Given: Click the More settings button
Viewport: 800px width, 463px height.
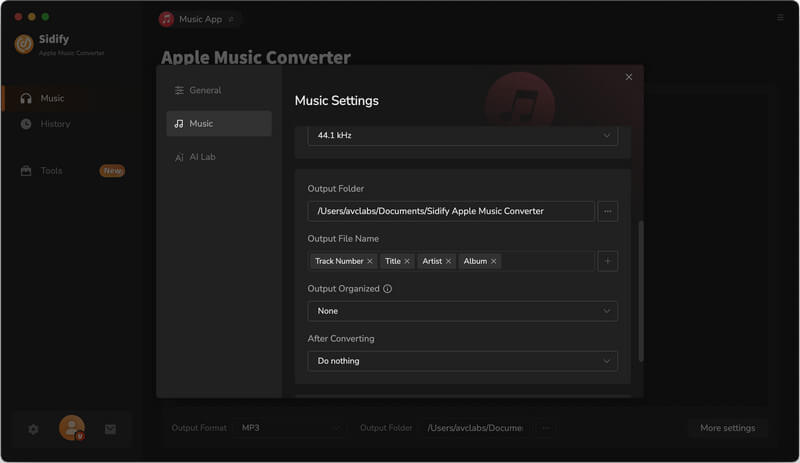Looking at the screenshot, I should [728, 428].
